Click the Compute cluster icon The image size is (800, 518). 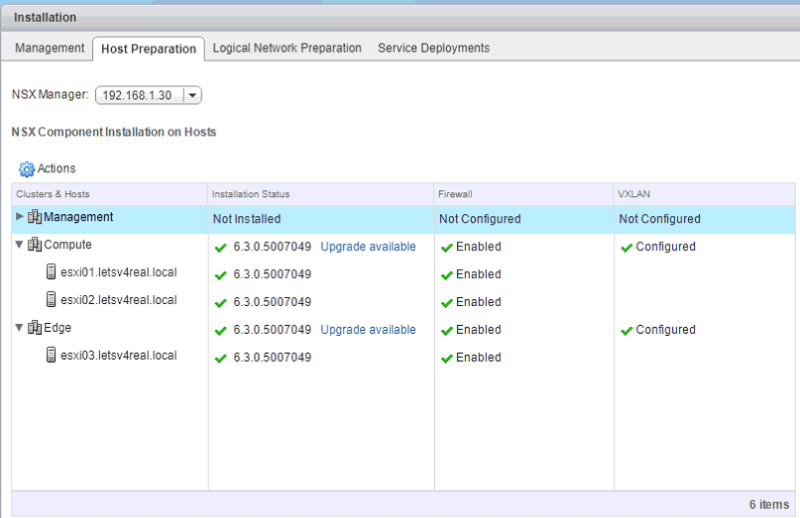pos(35,245)
